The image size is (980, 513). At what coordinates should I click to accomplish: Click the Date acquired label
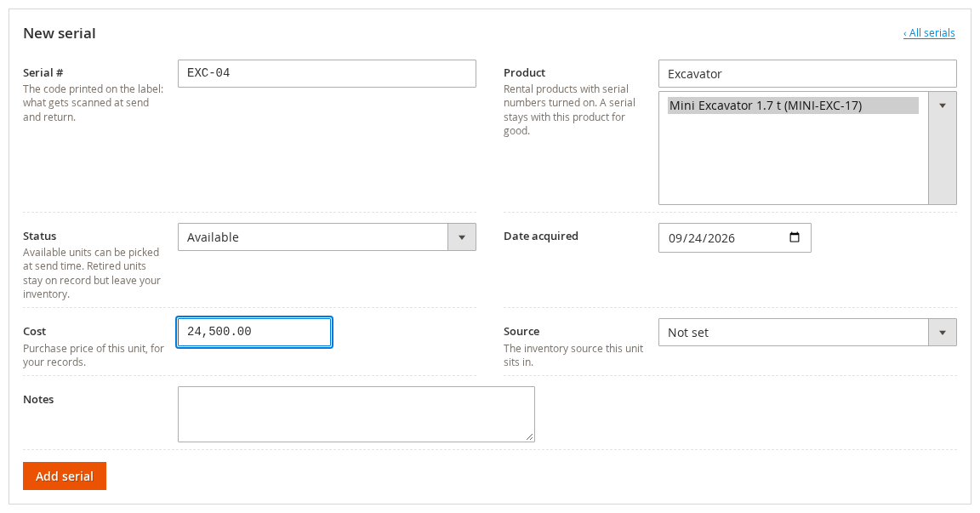(541, 237)
